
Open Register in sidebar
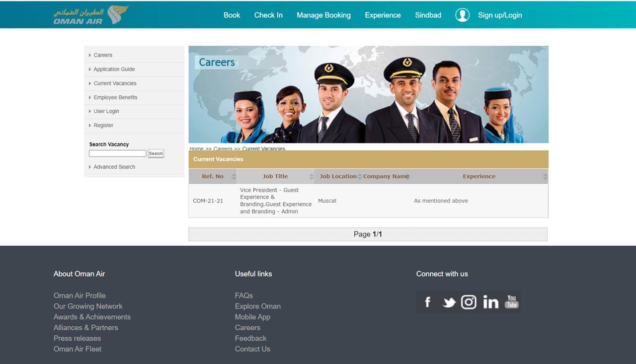pos(103,125)
